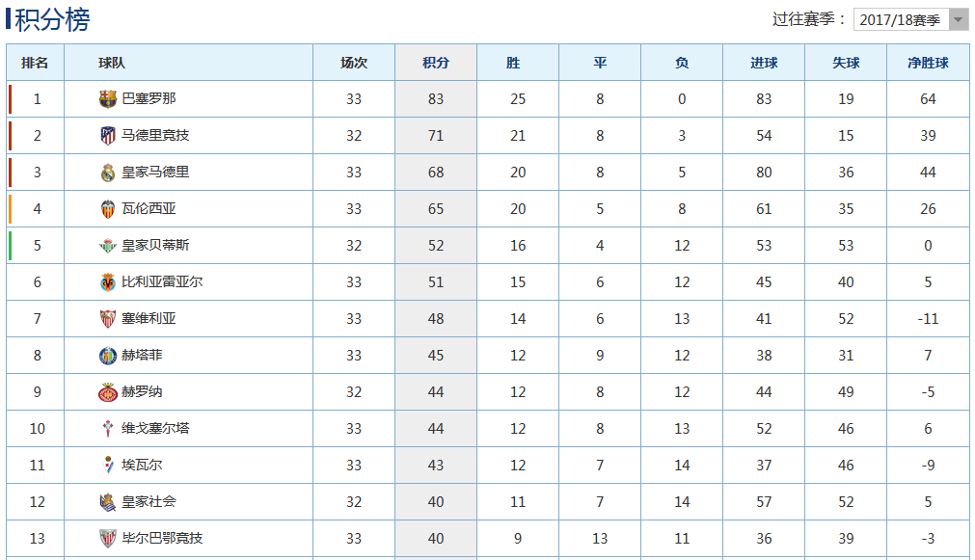Open the 毕尔巴鄂竞技 team link
The image size is (975, 560).
click(162, 538)
